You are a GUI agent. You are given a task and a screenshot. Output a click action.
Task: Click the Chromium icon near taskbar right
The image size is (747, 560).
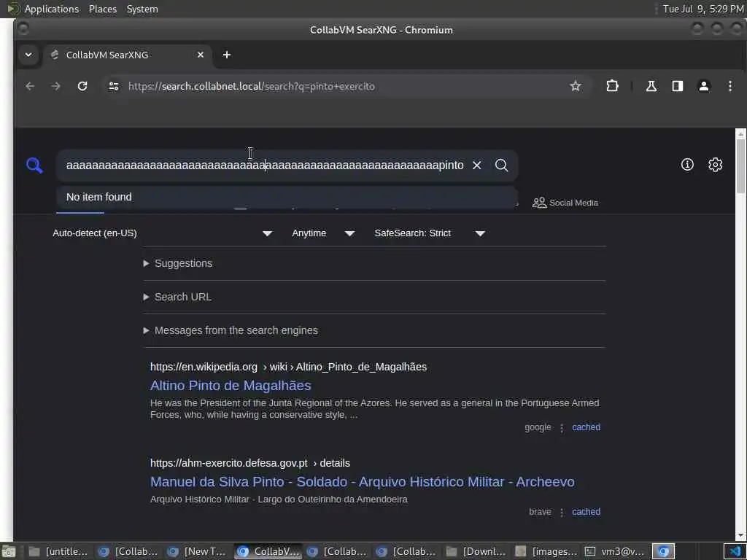coord(664,551)
